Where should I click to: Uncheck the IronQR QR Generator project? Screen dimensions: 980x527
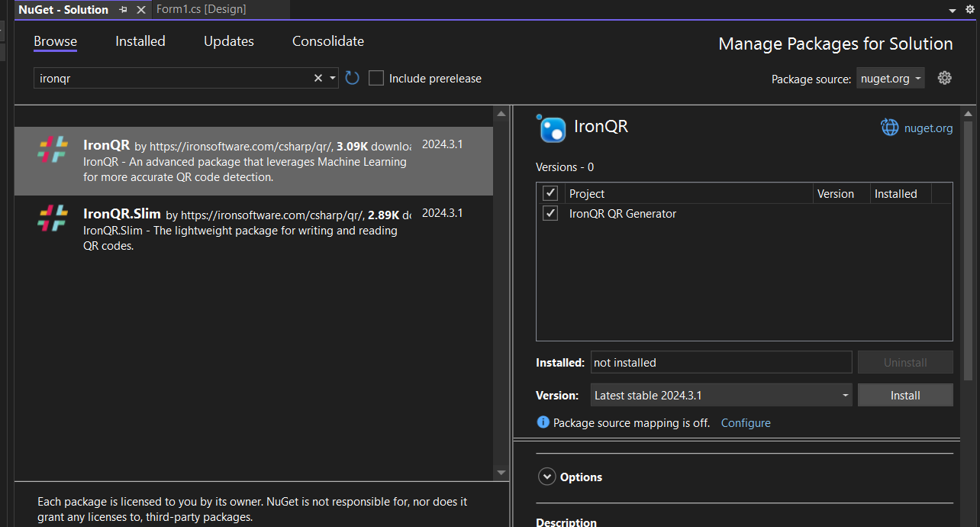click(x=550, y=214)
